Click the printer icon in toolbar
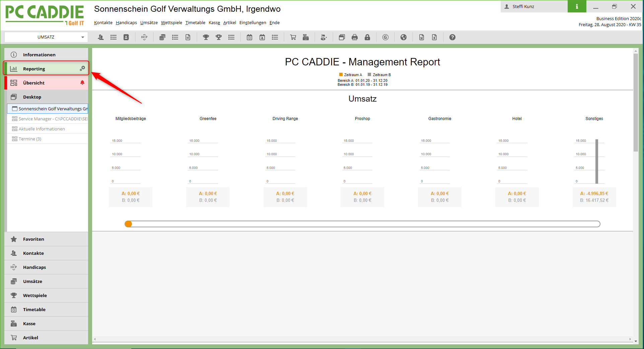The height and width of the screenshot is (349, 644). 355,37
